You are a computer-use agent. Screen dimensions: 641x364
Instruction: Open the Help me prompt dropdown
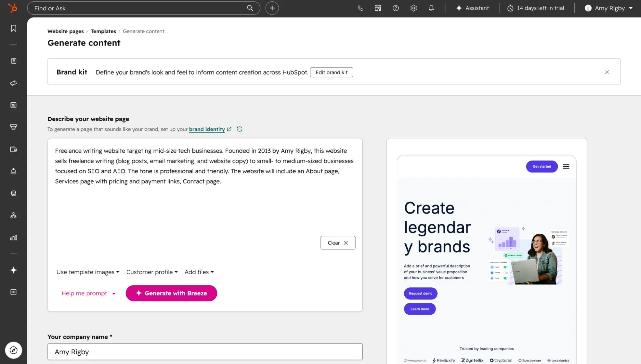(88, 293)
